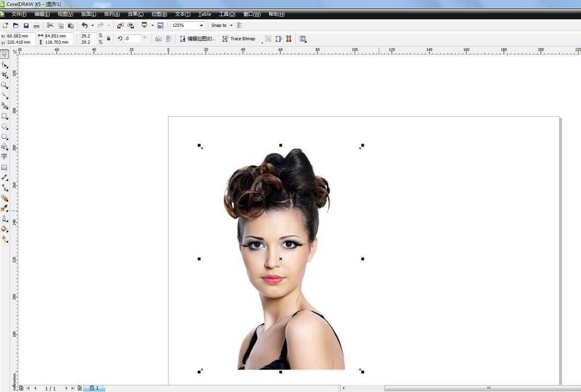Open the undo history dropdown arrow
Screen dimensions: 581x392
pyautogui.click(x=92, y=25)
